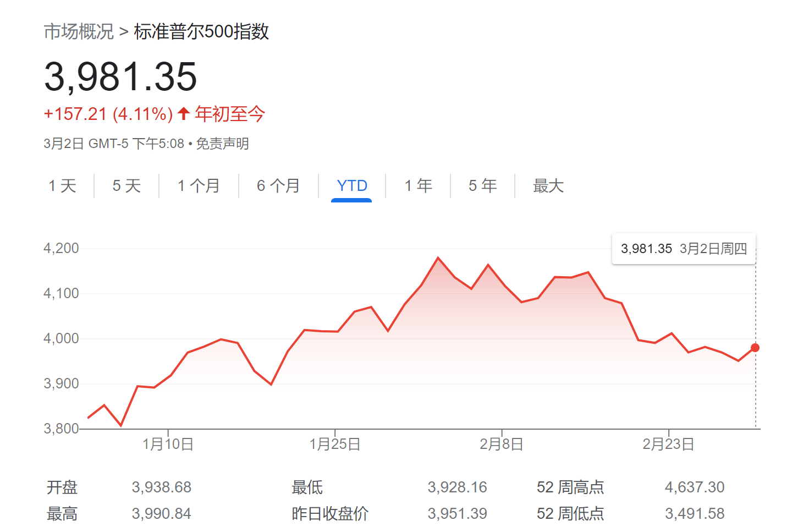This screenshot has width=803, height=532.
Task: Select the 1 天 time range tab
Action: (x=62, y=186)
